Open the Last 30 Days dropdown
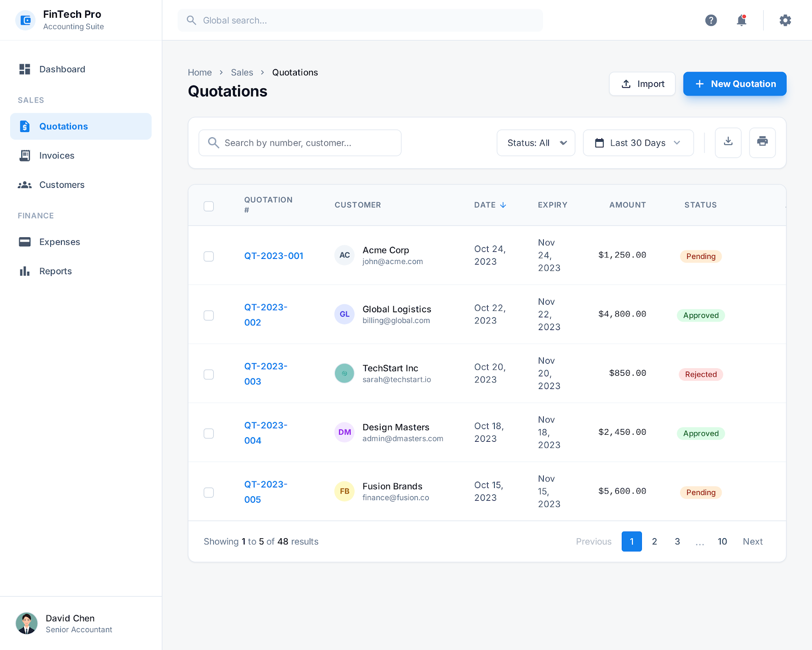This screenshot has height=650, width=812. click(638, 143)
